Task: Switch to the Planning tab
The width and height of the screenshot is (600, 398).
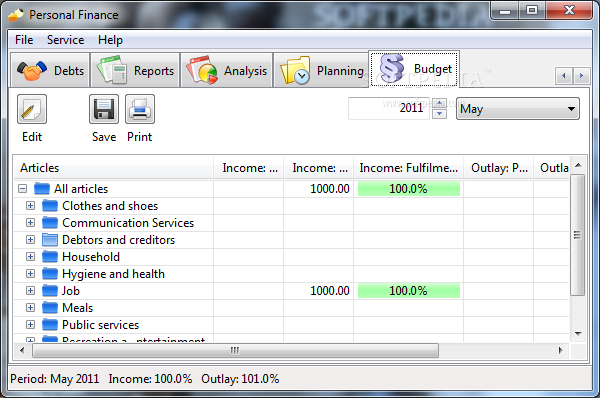Action: click(x=321, y=70)
